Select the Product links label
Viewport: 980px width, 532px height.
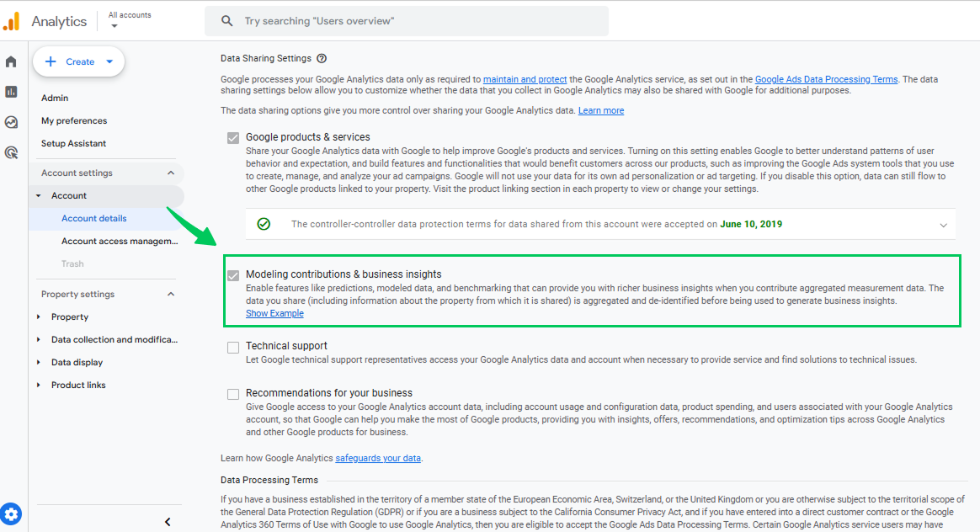point(78,385)
